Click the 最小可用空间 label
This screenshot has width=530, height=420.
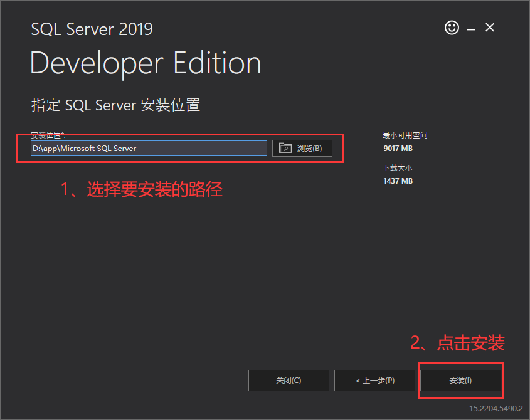405,135
